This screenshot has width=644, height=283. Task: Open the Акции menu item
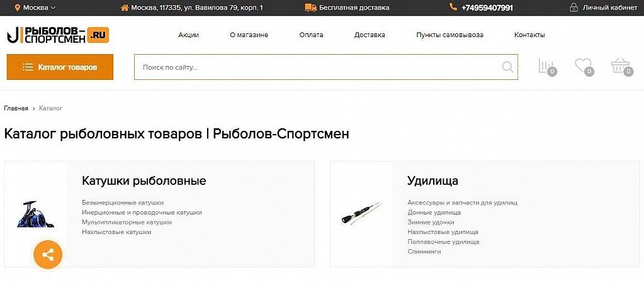click(x=188, y=35)
